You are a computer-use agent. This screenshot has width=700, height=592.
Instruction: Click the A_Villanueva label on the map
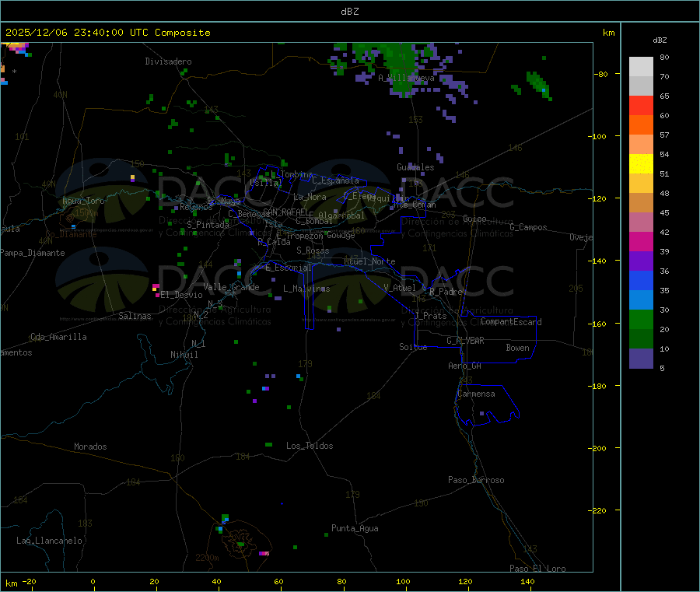coord(406,78)
